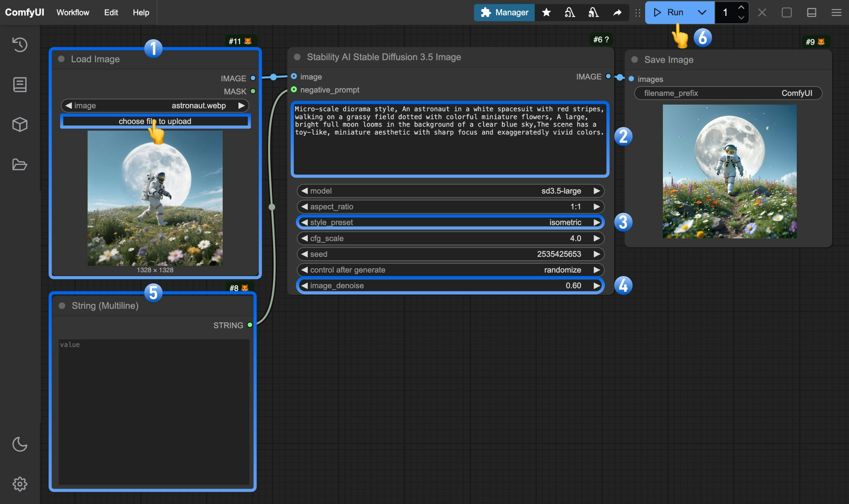The width and height of the screenshot is (849, 504).
Task: Open the Workflow menu
Action: [x=72, y=13]
